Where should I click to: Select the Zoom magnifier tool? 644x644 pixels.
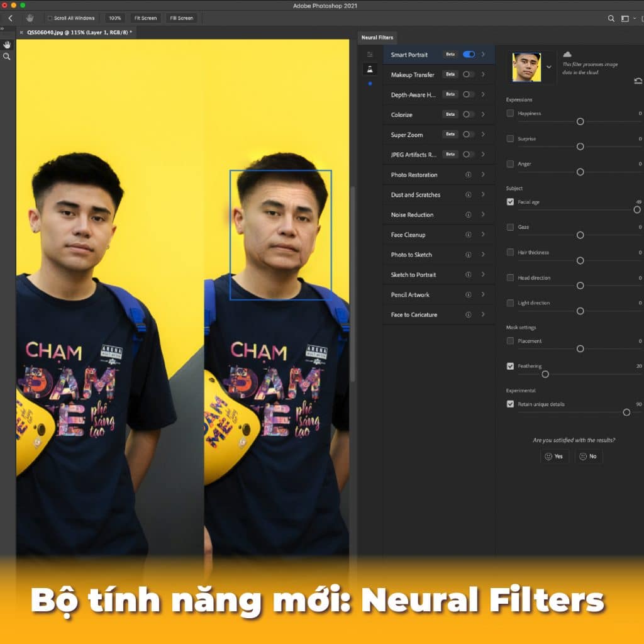tap(7, 57)
